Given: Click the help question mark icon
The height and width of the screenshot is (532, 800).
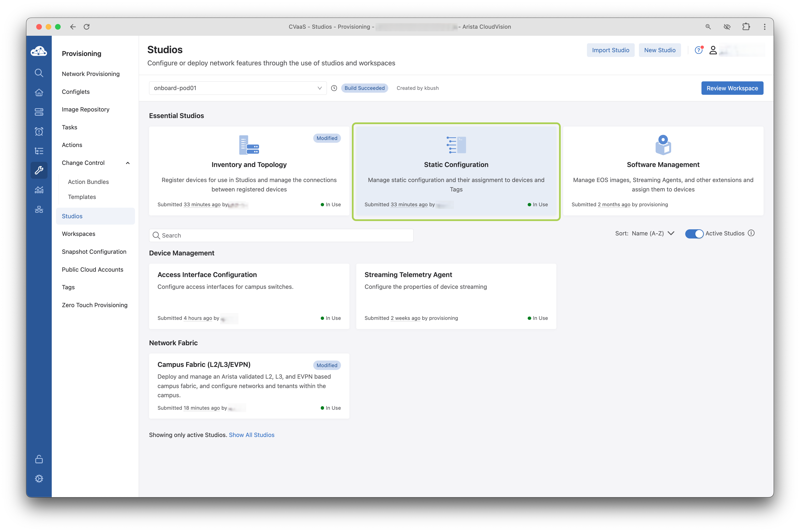Looking at the screenshot, I should point(698,50).
